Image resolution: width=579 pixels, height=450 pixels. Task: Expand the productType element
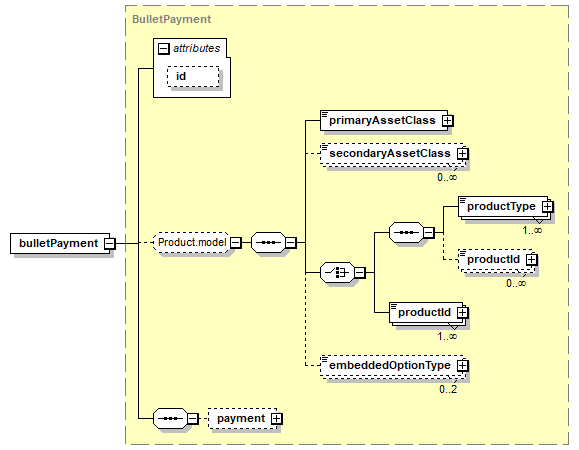tap(548, 206)
